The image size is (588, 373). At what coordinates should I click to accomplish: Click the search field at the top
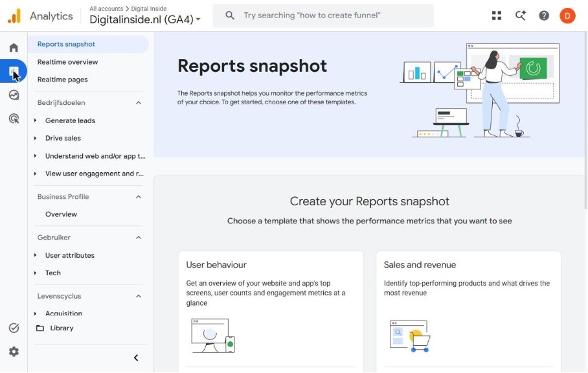323,16
